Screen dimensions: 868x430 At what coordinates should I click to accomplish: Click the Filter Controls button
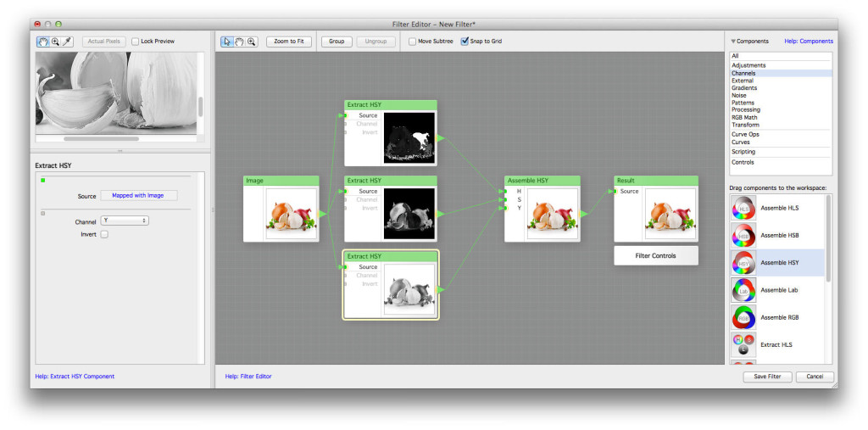(656, 255)
